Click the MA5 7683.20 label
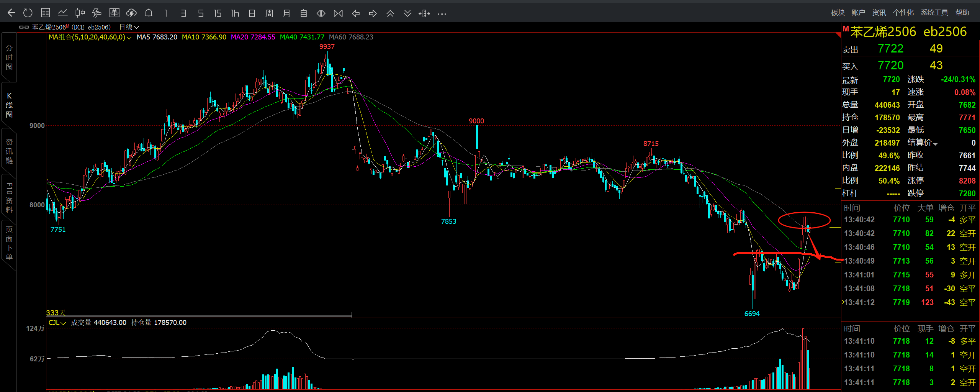The height and width of the screenshot is (392, 980). [x=157, y=37]
